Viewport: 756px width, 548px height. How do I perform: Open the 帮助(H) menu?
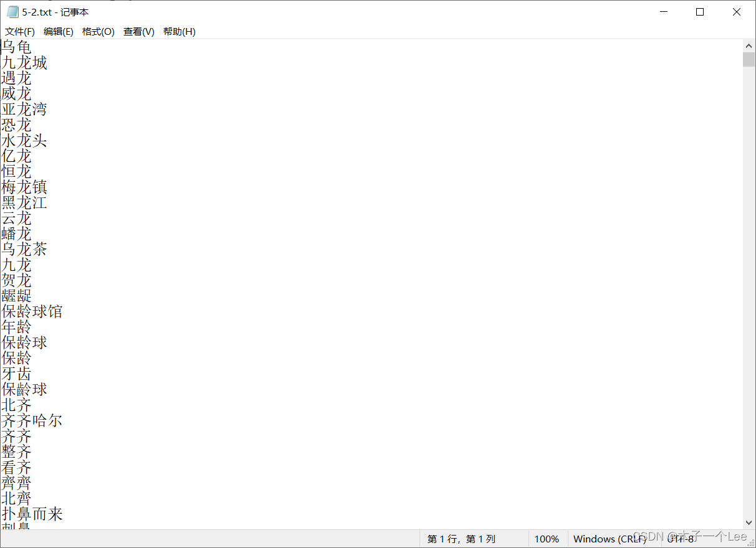(179, 32)
